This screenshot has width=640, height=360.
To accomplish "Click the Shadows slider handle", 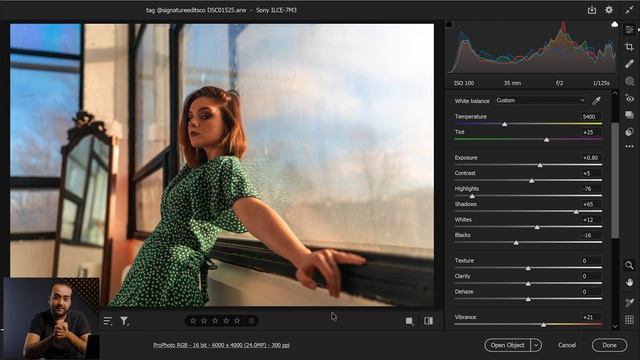I will tap(576, 211).
